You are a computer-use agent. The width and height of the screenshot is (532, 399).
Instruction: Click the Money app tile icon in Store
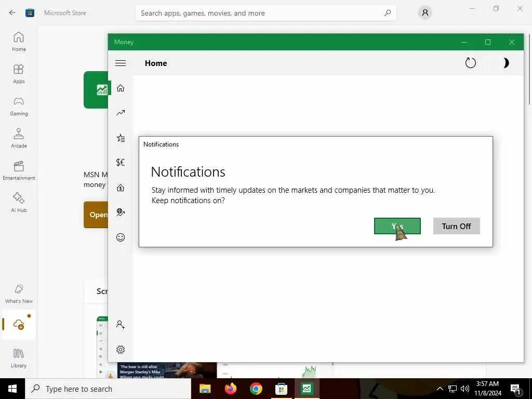click(96, 90)
